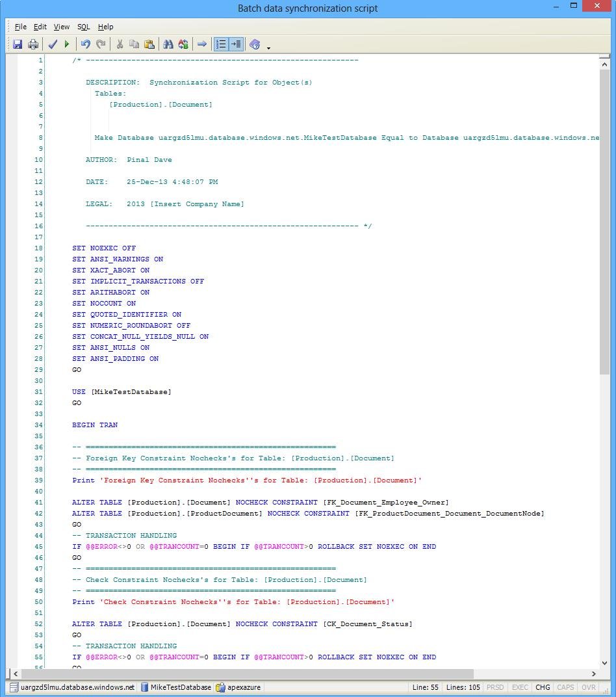The height and width of the screenshot is (697, 616).
Task: Click the Cut scissors icon
Action: click(120, 44)
